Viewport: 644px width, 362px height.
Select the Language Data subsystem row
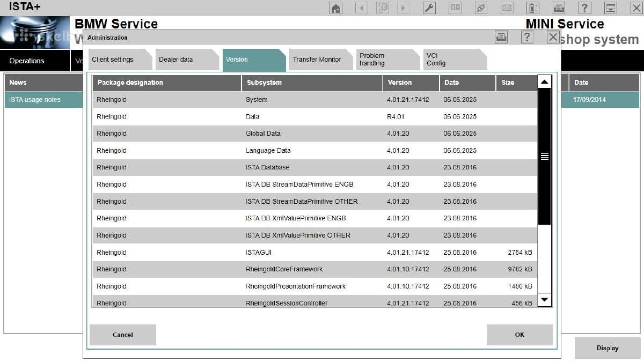[315, 151]
